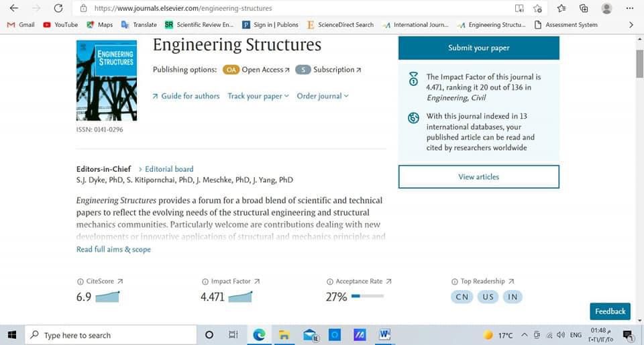
Task: Open the Open Access publishing option link
Action: coord(266,70)
